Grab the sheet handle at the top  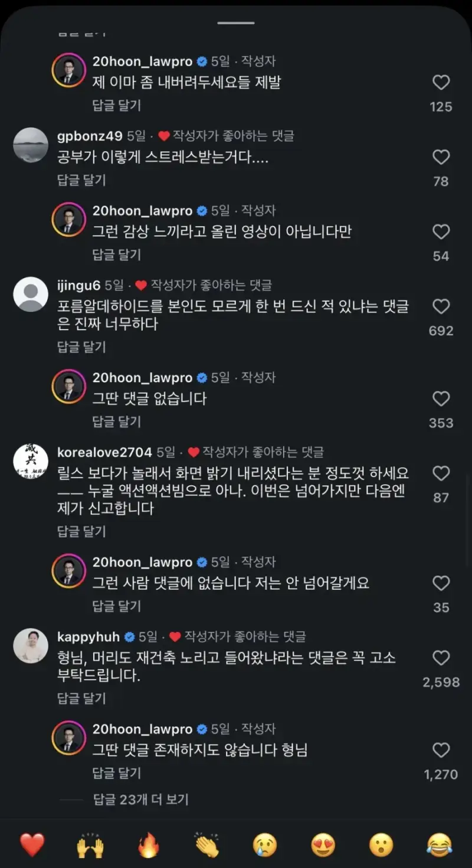236,23
